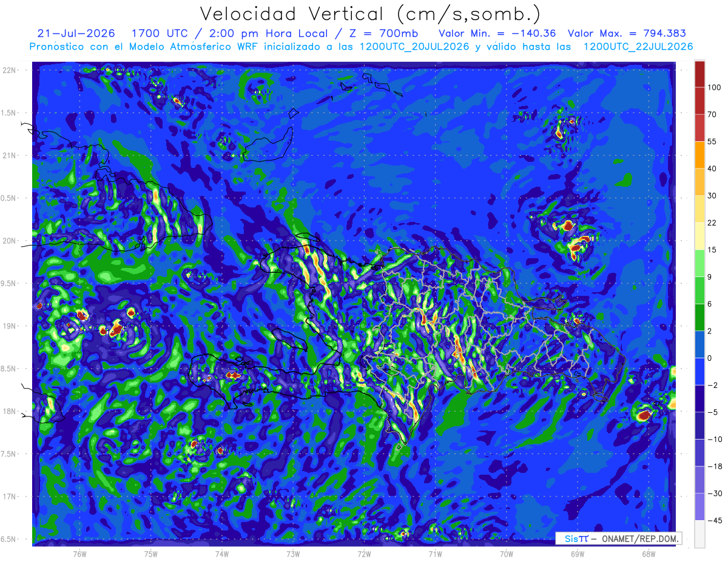Click the longitude label "72W"
Image resolution: width=728 pixels, height=562 pixels.
(x=364, y=554)
